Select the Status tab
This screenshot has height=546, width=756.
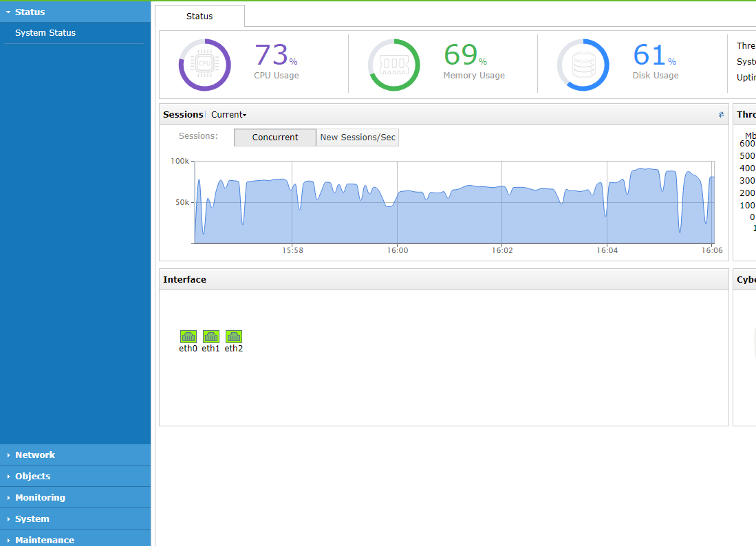pos(199,16)
